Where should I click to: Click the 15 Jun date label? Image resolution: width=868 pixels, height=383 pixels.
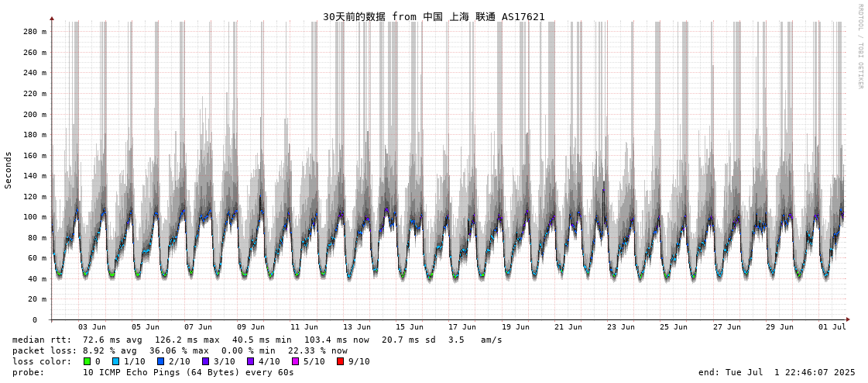tap(410, 327)
